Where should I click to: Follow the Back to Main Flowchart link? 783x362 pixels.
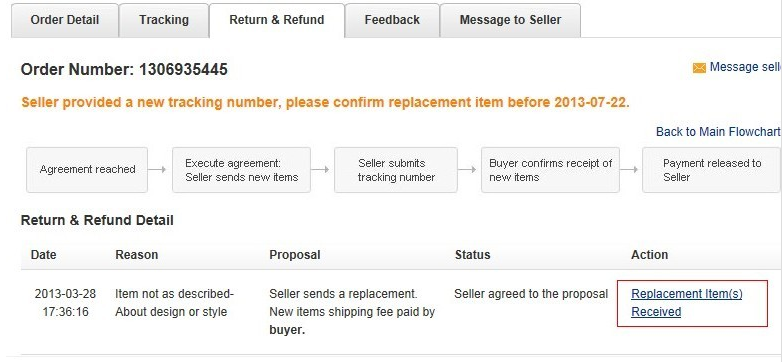pos(718,132)
